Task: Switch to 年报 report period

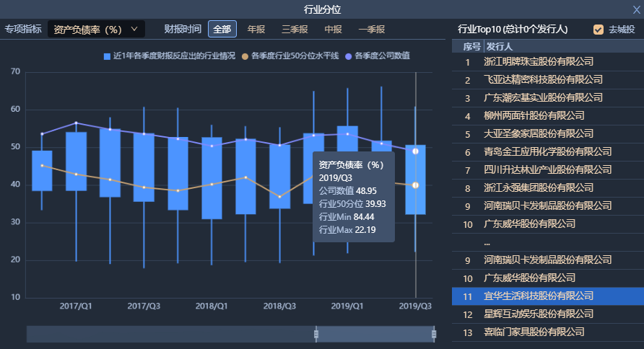Action: pyautogui.click(x=256, y=30)
